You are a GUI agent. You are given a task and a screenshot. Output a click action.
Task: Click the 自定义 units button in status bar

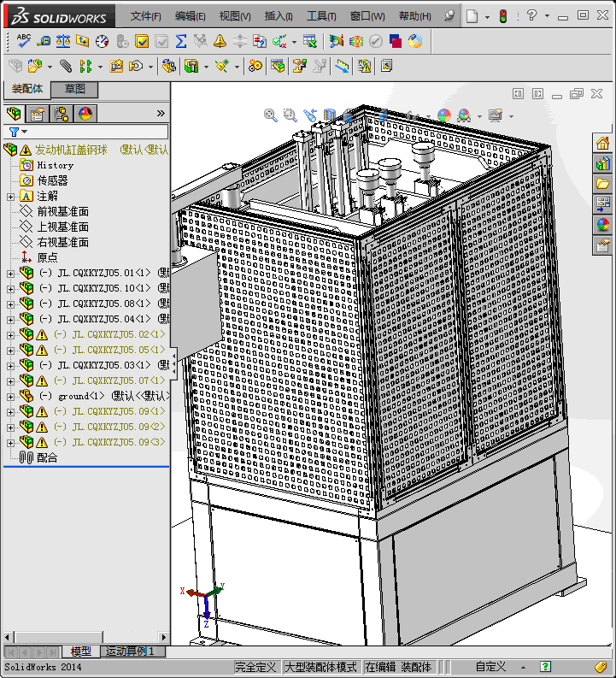pyautogui.click(x=490, y=667)
